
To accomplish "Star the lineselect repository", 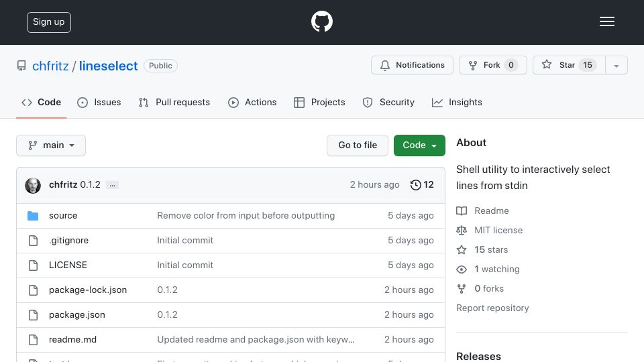I will pyautogui.click(x=569, y=65).
